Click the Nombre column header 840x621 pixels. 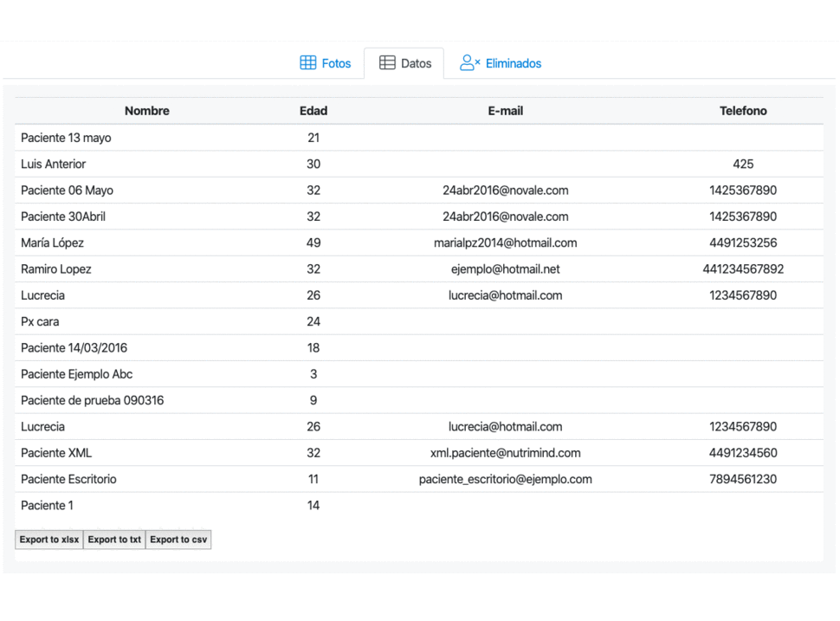click(x=147, y=111)
